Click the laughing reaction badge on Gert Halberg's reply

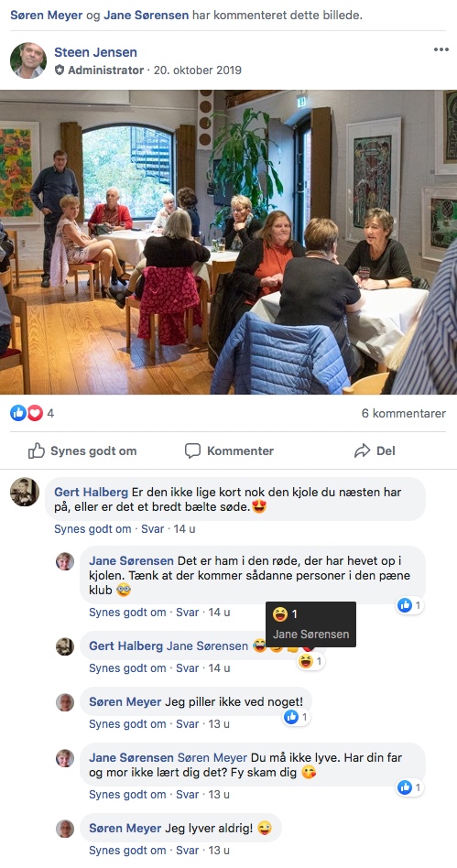pyautogui.click(x=310, y=661)
